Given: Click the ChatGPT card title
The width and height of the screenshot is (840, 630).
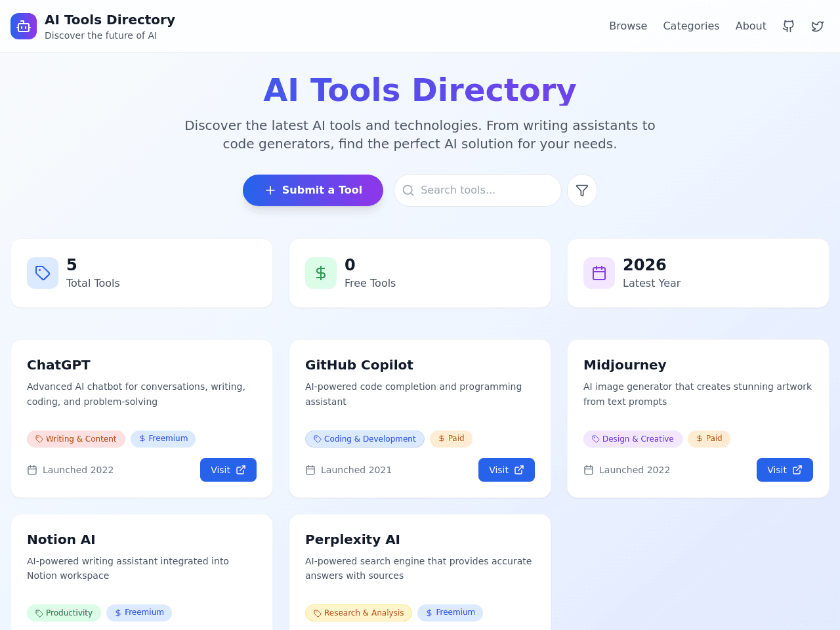Looking at the screenshot, I should (x=58, y=365).
